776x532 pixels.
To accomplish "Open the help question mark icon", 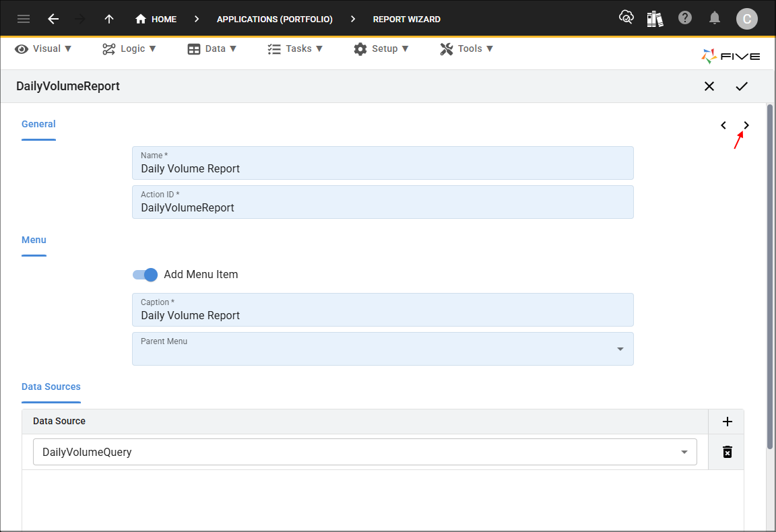I will click(x=685, y=18).
